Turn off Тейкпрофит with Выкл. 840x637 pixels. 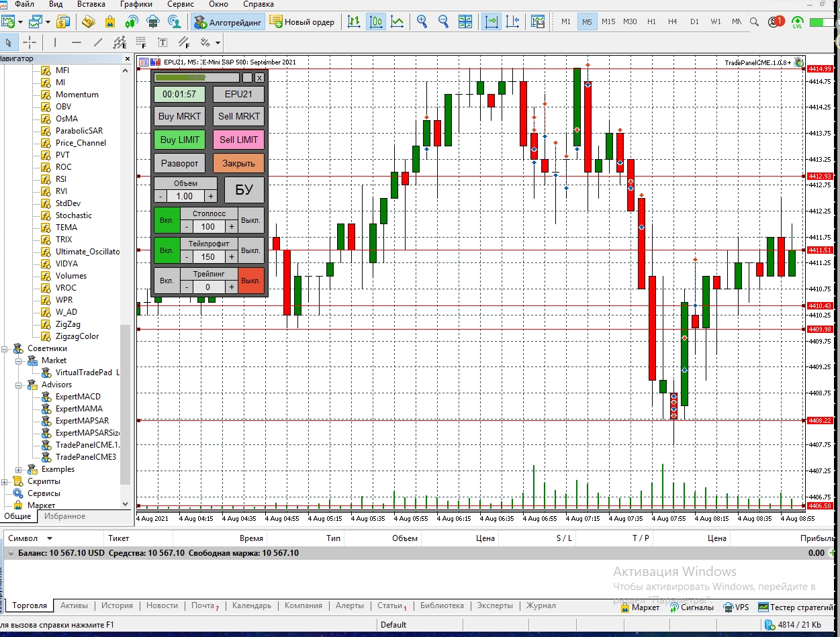(251, 250)
